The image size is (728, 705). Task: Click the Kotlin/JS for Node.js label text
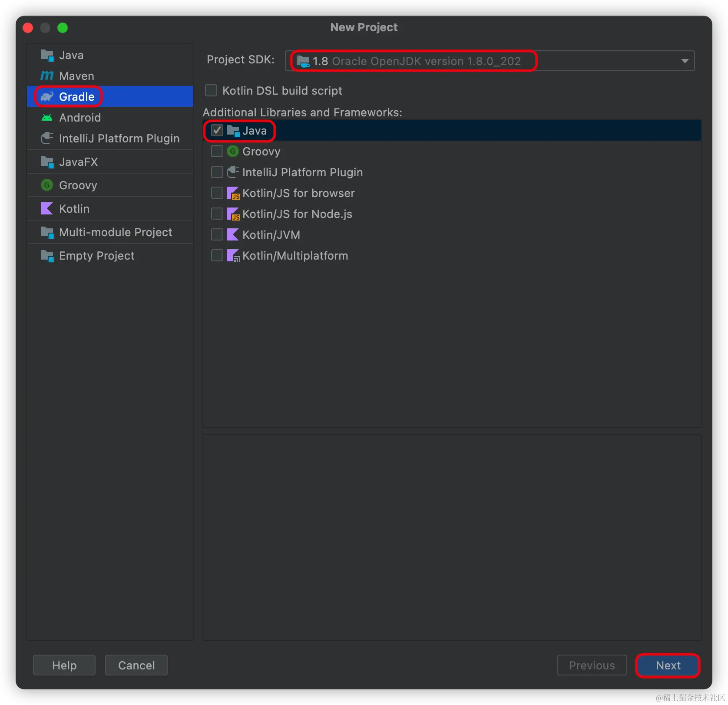[297, 214]
